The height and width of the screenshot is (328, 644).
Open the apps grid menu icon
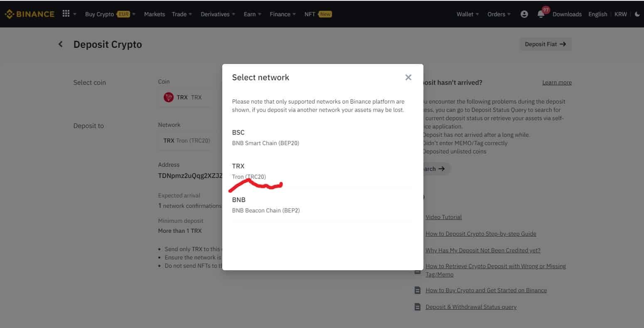(x=66, y=14)
